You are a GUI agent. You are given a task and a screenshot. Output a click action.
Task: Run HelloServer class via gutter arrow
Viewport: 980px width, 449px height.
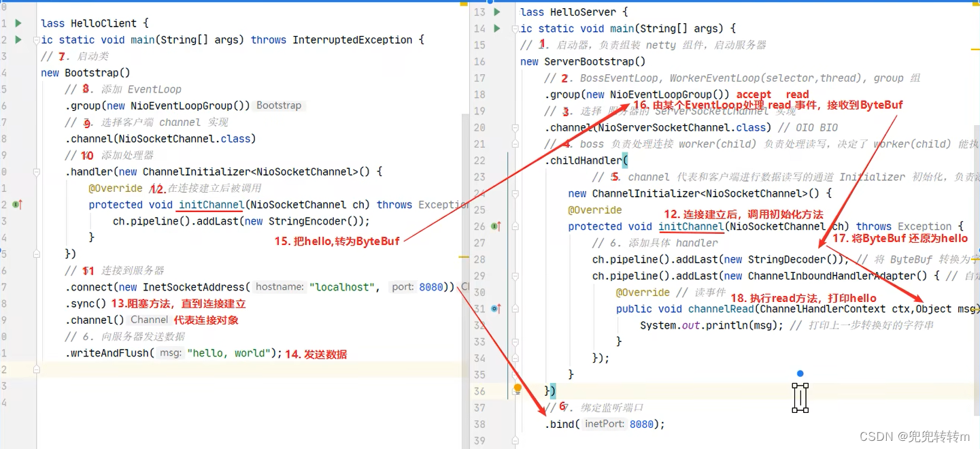[497, 12]
